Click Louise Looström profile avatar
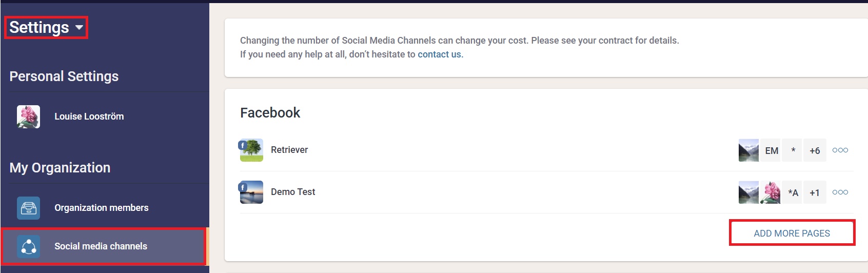Viewport: 868px width, 273px height. (x=28, y=116)
